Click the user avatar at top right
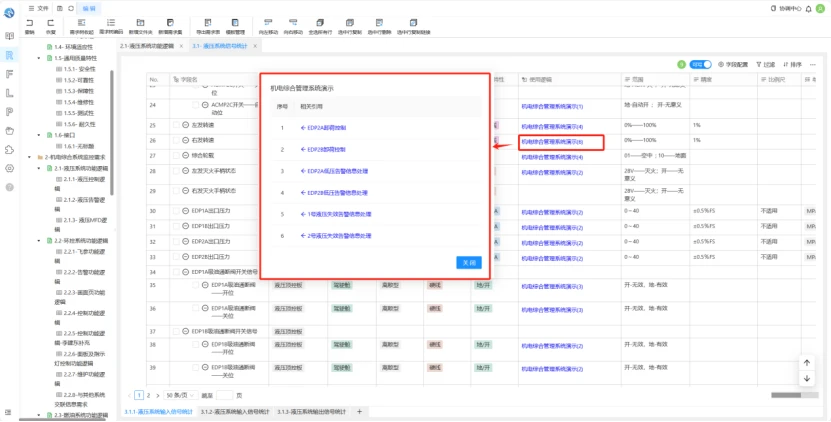831x422 pixels. tap(820, 9)
